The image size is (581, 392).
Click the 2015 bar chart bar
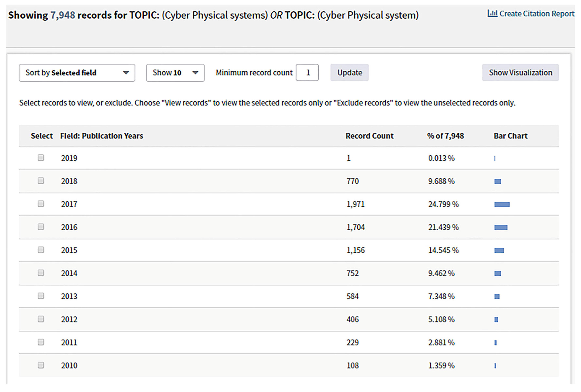point(499,251)
